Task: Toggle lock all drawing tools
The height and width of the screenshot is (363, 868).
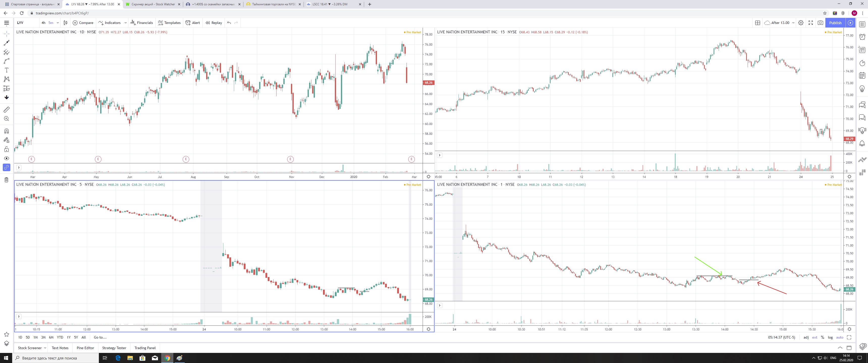Action: click(x=6, y=149)
